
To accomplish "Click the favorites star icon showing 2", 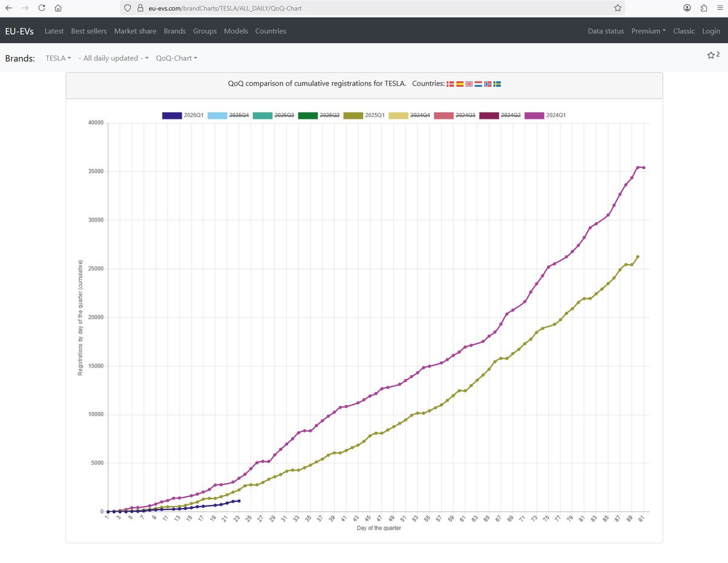I will 713,55.
